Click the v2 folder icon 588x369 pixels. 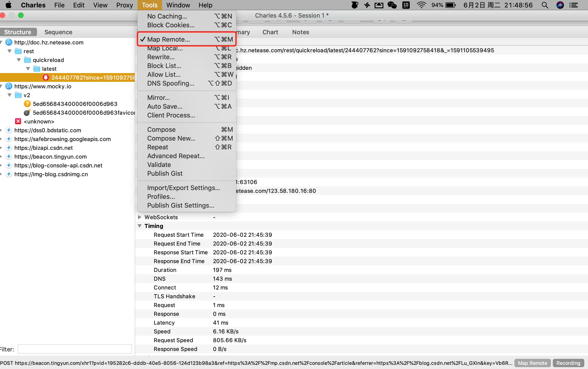18,95
